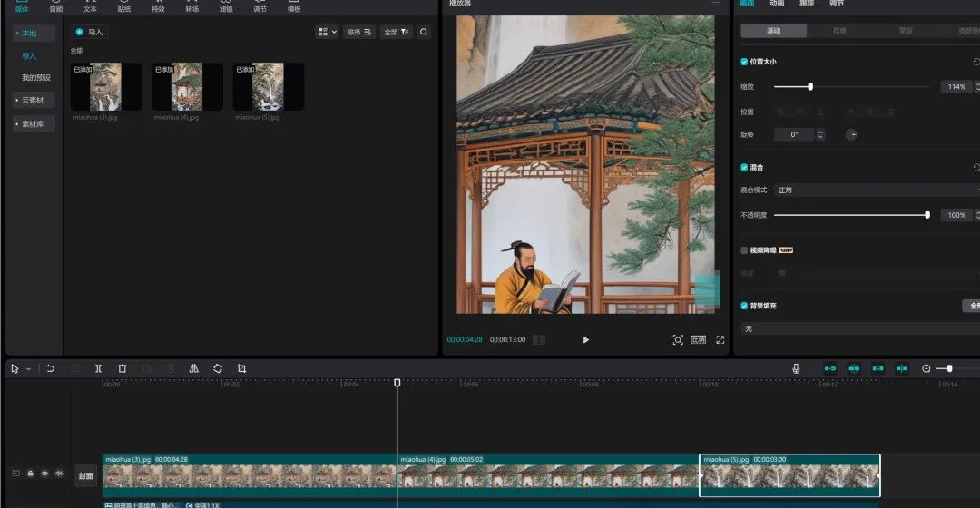The width and height of the screenshot is (980, 508).
Task: Switch to the 跟踪 tracking tab
Action: (807, 4)
